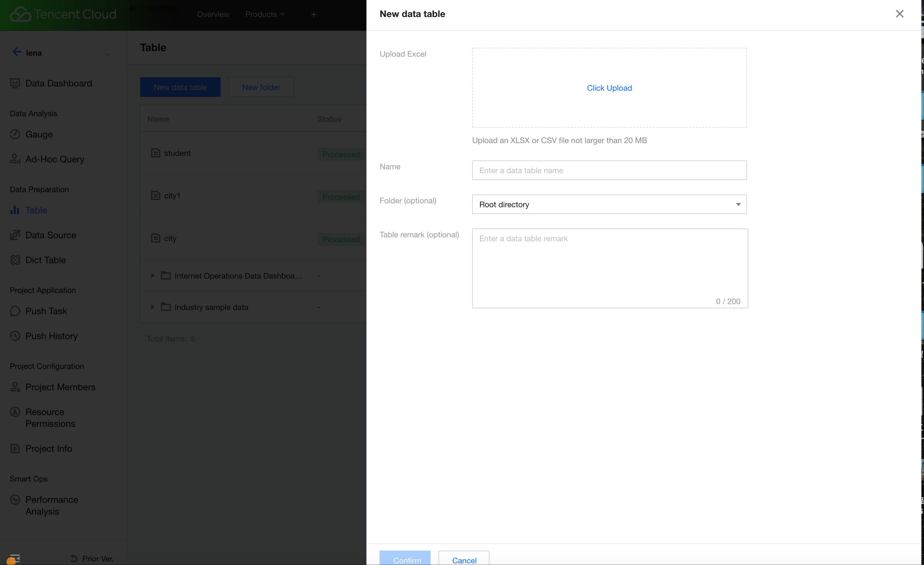Expand Internet Operations Data Dashboard folder

[152, 276]
